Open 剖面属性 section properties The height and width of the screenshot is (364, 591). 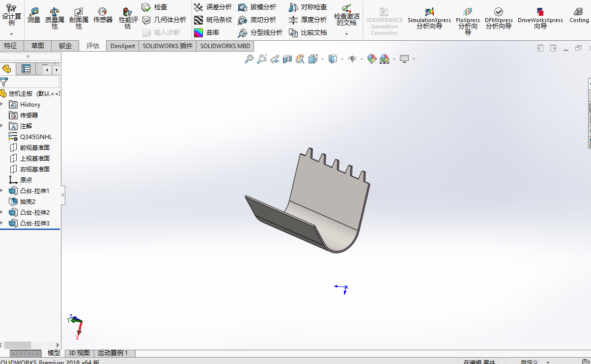point(79,18)
